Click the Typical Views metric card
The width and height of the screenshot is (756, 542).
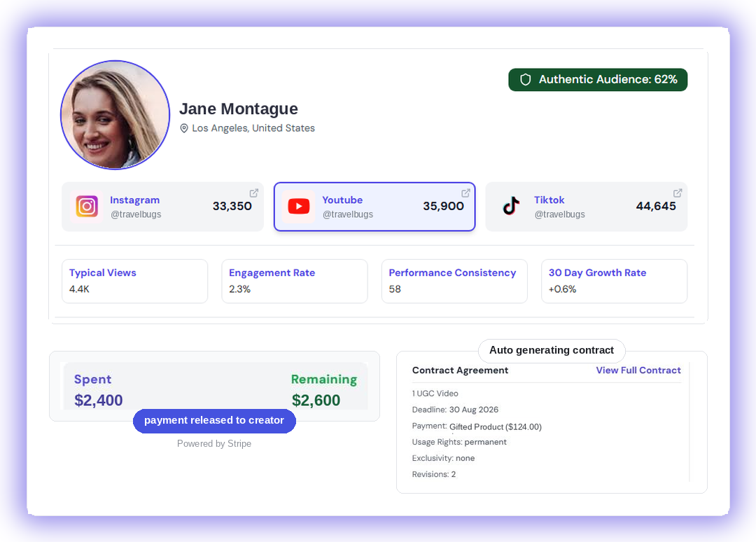point(134,281)
